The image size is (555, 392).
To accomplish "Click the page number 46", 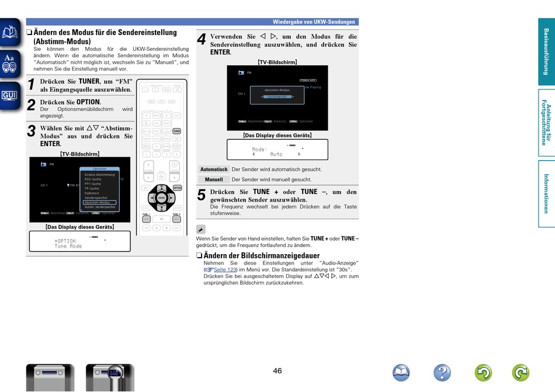I will 277,371.
